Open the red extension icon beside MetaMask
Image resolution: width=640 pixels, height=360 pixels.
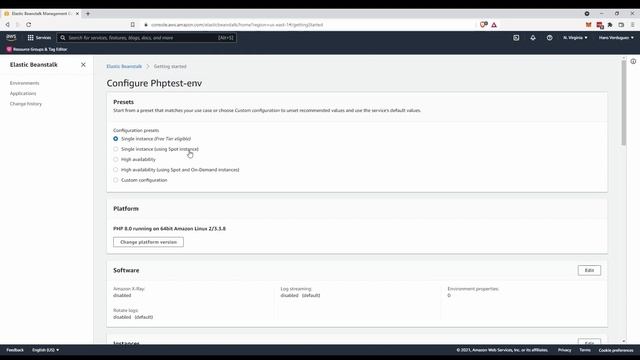point(600,25)
